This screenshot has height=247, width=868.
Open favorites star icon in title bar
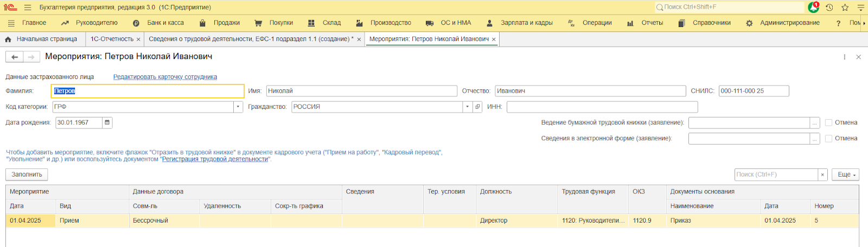pos(845,8)
